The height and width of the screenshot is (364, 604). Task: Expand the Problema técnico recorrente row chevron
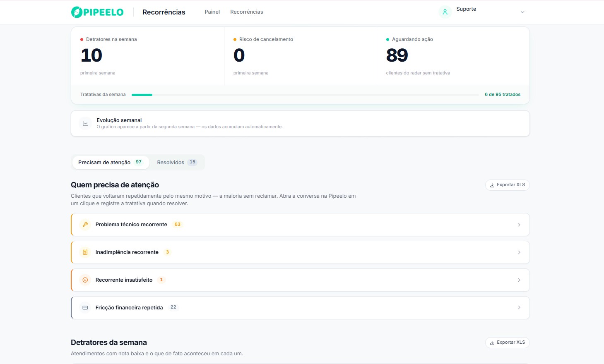tap(519, 225)
